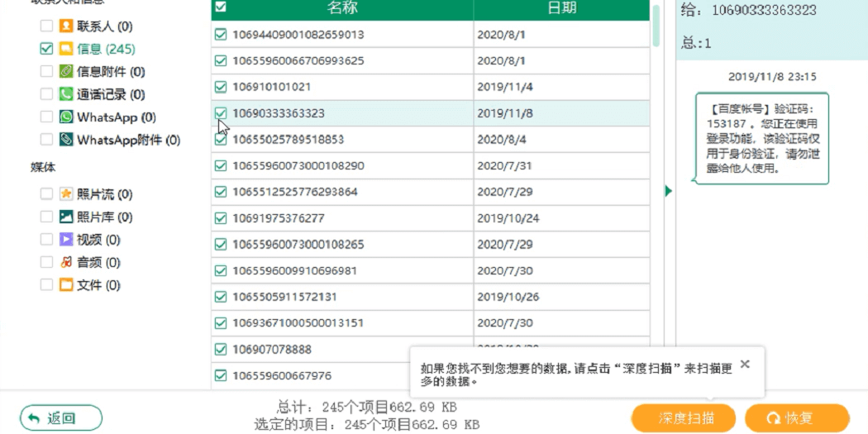Dismiss the deep scan tooltip with its X
This screenshot has height=434, width=868.
click(745, 364)
